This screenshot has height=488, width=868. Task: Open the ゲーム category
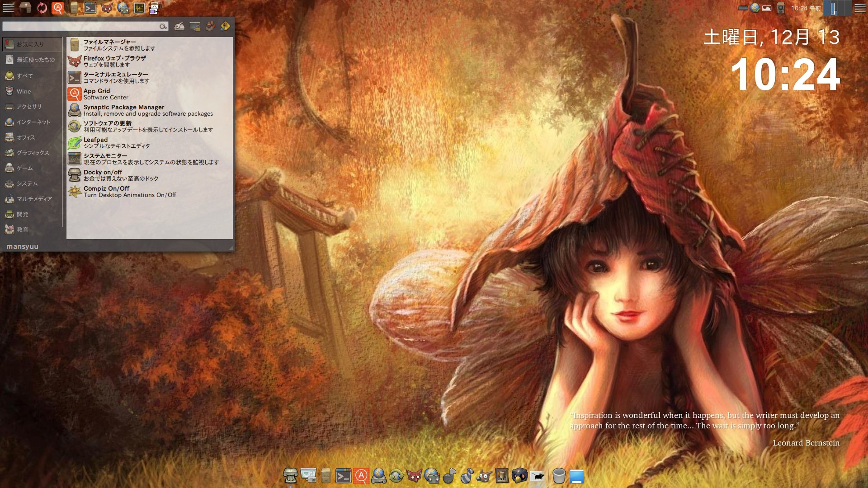(32, 168)
